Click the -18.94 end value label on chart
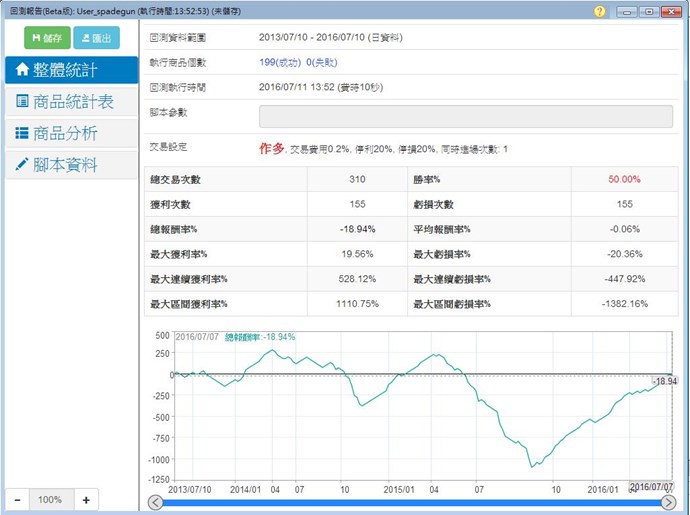Screen dimensions: 690x515 click(665, 382)
